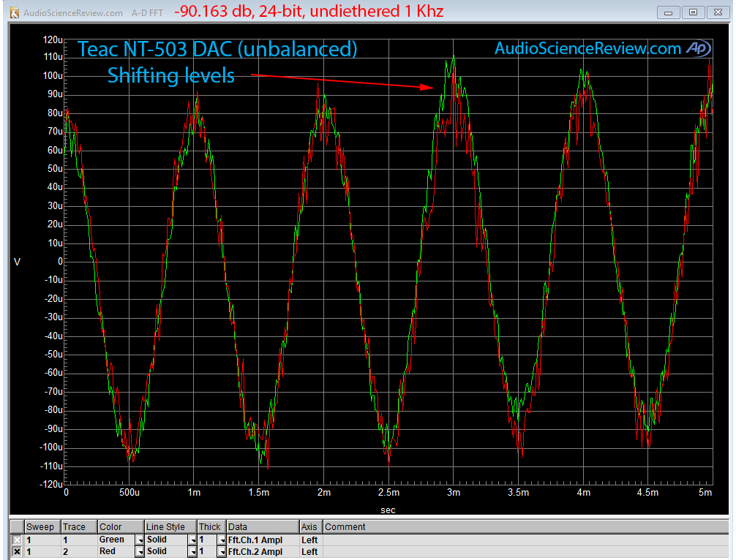Click Axis cell Left in Fft.Ch.1 row
Screen dimensions: 736x560
[x=311, y=540]
